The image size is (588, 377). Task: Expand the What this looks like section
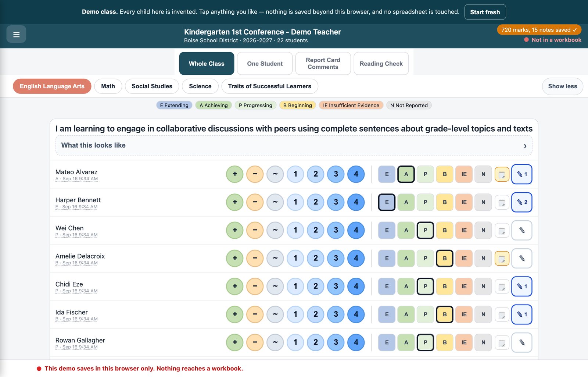pyautogui.click(x=294, y=145)
